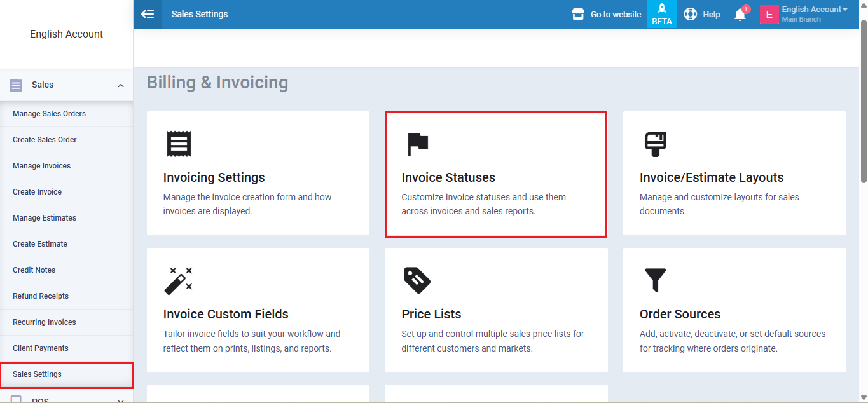The image size is (868, 403).
Task: Open Manage Invoices in sidebar
Action: [42, 166]
